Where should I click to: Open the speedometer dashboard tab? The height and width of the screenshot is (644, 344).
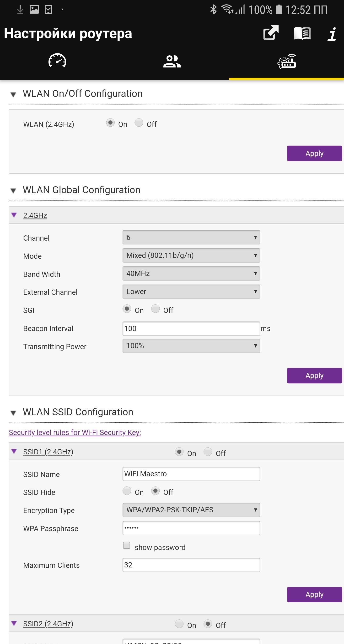click(x=57, y=61)
